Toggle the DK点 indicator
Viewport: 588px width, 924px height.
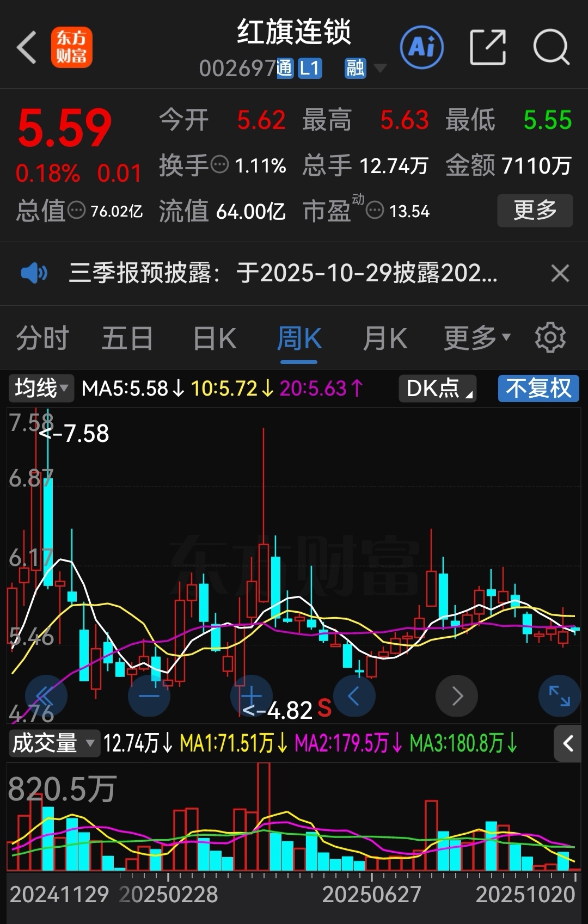pyautogui.click(x=438, y=389)
